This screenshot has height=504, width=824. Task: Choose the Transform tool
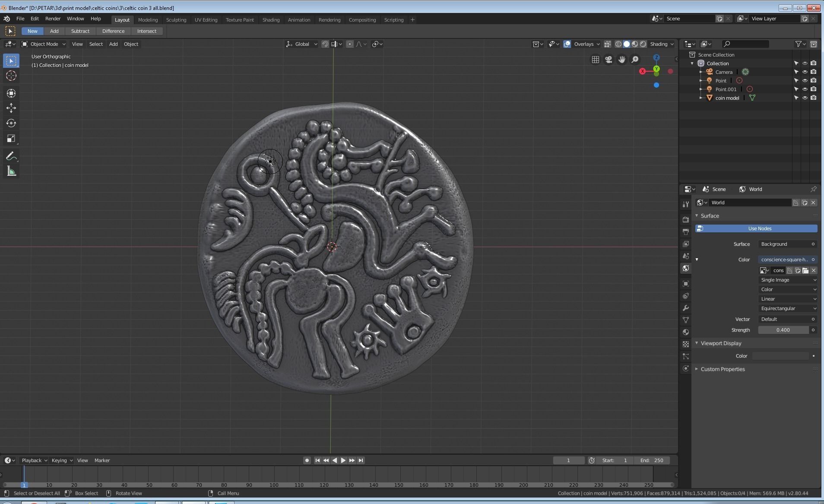pos(11,93)
